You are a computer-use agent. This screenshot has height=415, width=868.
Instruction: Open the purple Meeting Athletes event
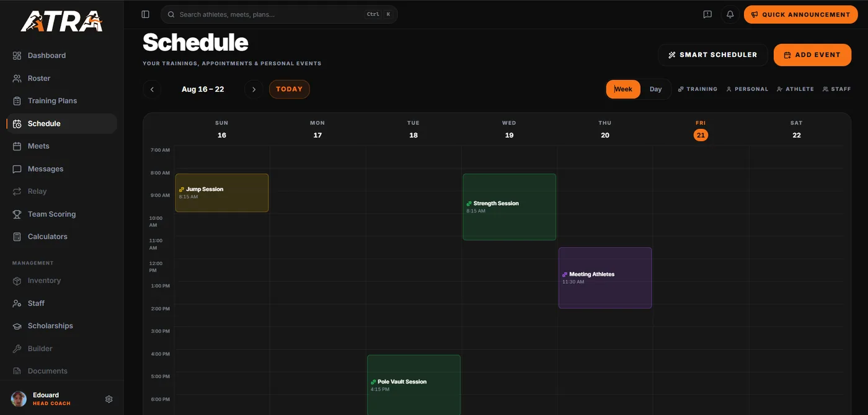pos(605,278)
